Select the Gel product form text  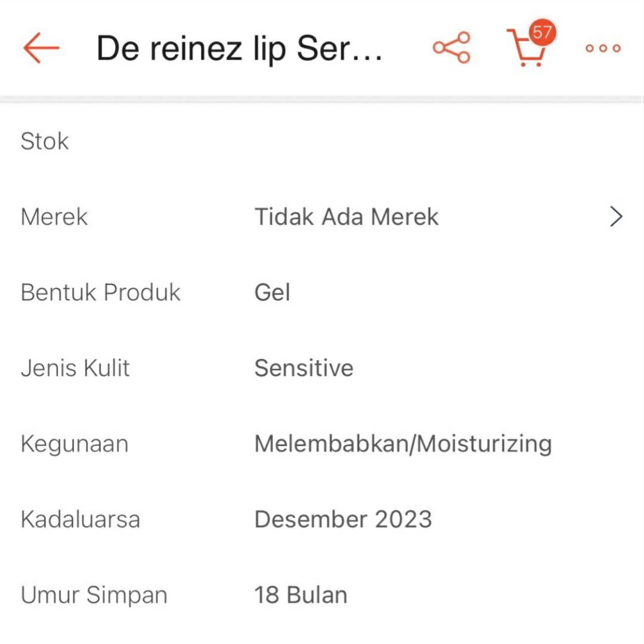[x=272, y=292]
